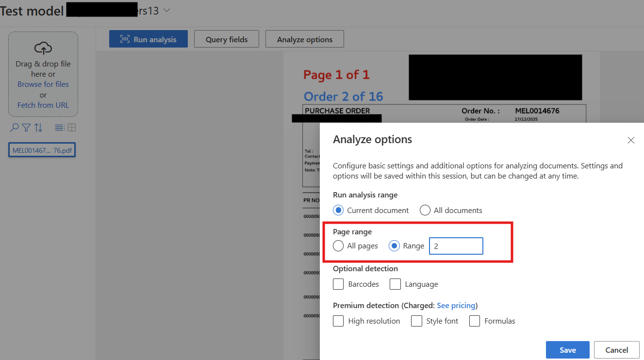Select the All documents analysis range
This screenshot has width=644, height=360.
click(425, 210)
